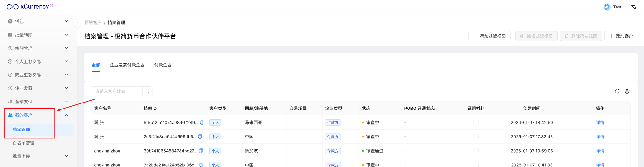This screenshot has height=167, width=644.
Task: Click the POBO 开通状态 column header
Action: click(x=419, y=108)
